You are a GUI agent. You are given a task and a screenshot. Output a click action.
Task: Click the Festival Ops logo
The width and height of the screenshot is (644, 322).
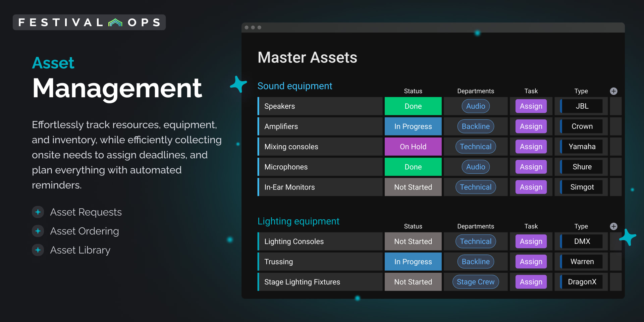[89, 22]
